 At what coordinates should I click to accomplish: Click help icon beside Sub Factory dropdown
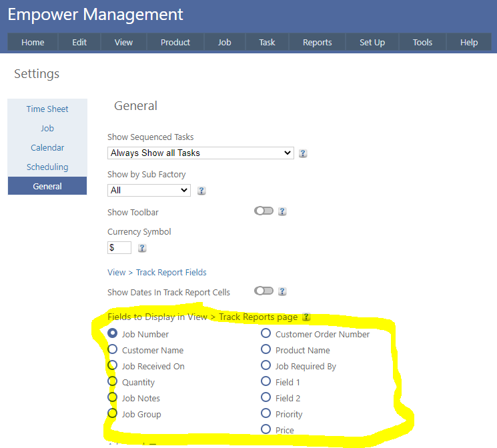201,191
